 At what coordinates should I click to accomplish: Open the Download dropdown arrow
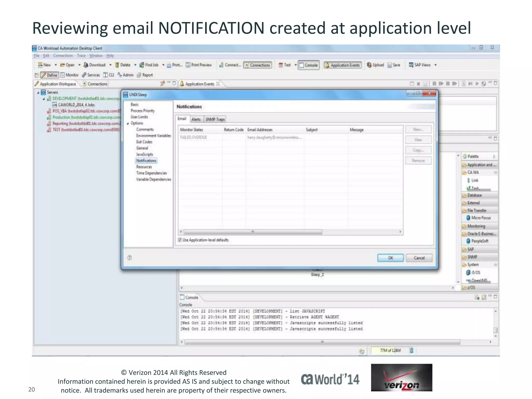(x=110, y=65)
